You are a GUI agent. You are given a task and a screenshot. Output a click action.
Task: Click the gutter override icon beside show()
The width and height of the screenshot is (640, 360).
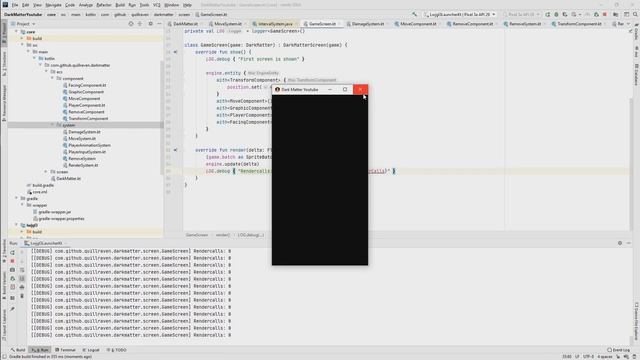(175, 52)
